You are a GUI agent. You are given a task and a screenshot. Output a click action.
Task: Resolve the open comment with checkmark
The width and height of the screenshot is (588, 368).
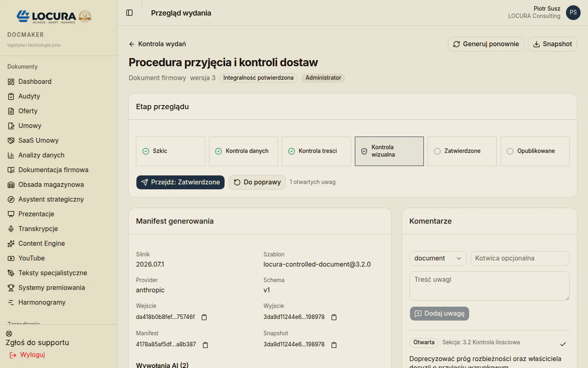[x=563, y=344]
